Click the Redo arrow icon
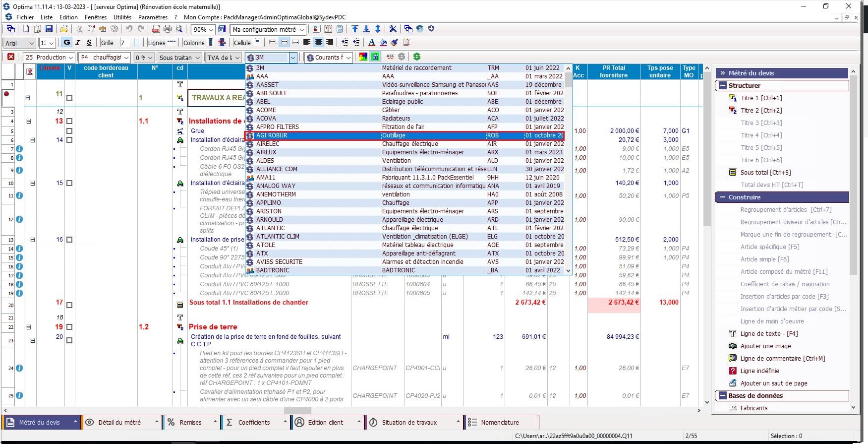868x444 pixels. click(141, 29)
